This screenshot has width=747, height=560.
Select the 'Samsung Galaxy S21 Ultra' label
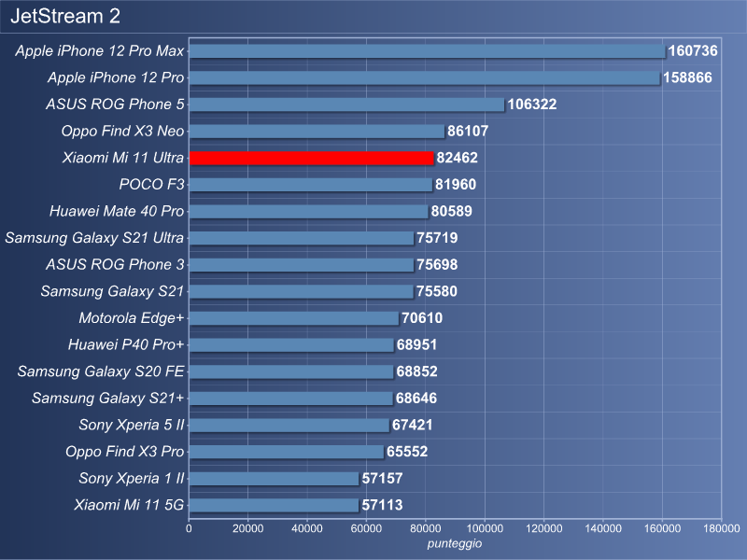pos(94,238)
